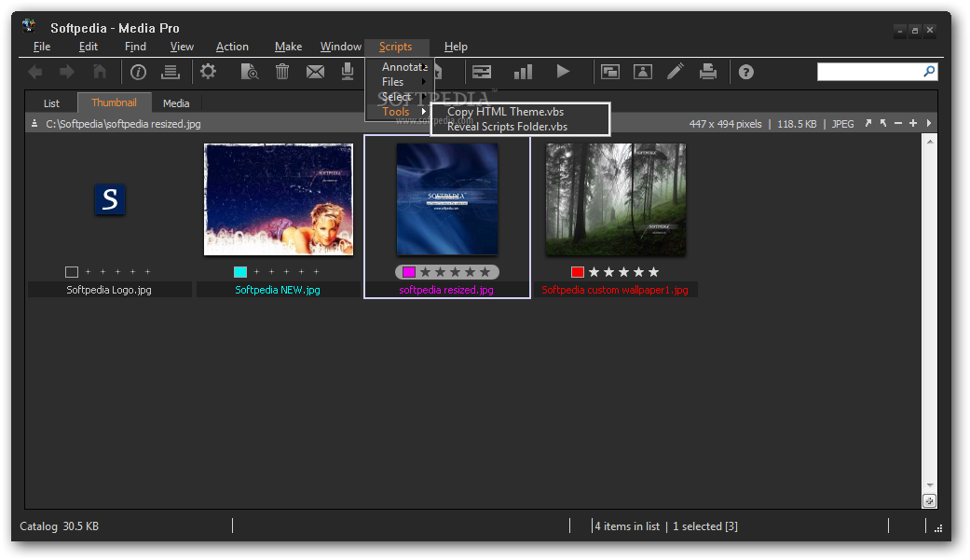The image size is (970, 560).
Task: Click the file name softpedia resized.jpg
Action: (x=446, y=290)
